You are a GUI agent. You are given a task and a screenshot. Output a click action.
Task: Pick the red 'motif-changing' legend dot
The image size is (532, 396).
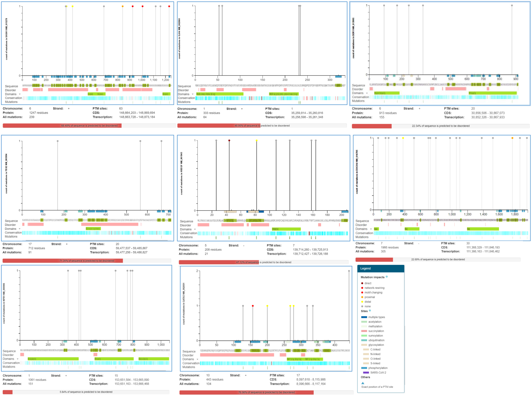point(362,292)
